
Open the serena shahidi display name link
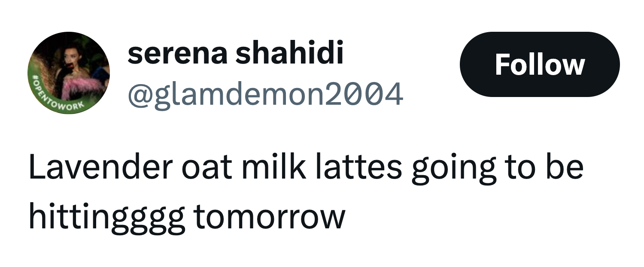coord(235,55)
